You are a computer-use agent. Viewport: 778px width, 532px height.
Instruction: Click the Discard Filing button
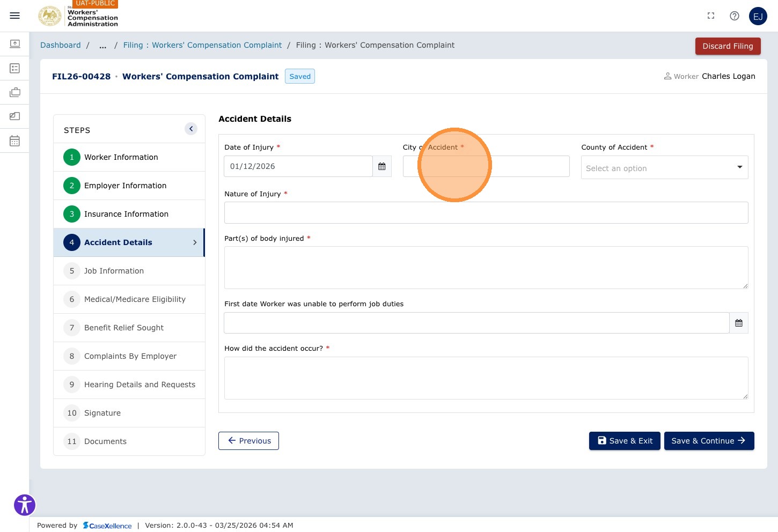(x=728, y=46)
